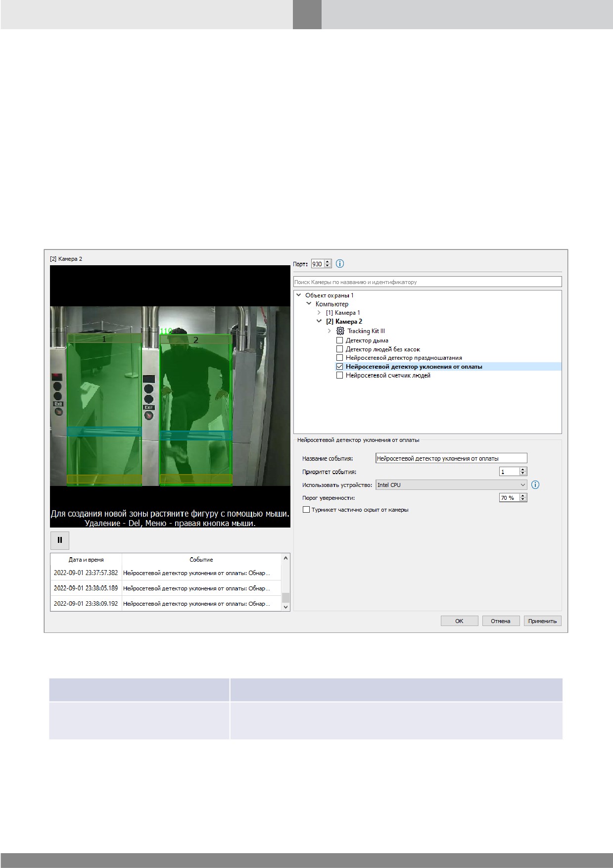The width and height of the screenshot is (613, 868).
Task: Sort by the Событие column header
Action: [x=201, y=560]
